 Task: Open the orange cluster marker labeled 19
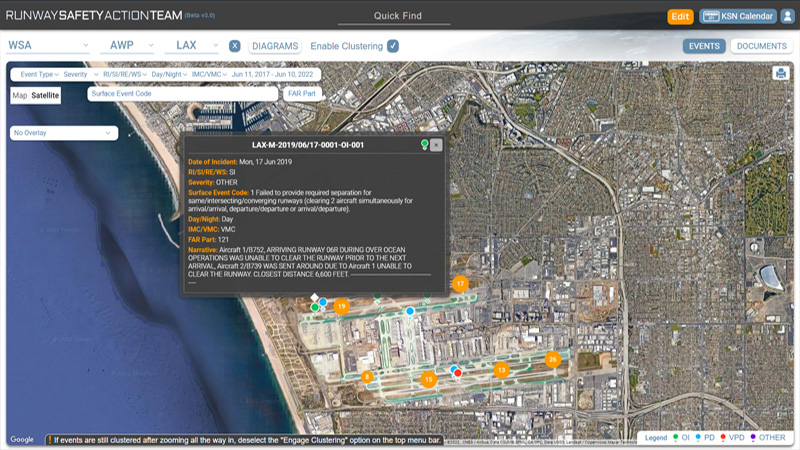[341, 306]
